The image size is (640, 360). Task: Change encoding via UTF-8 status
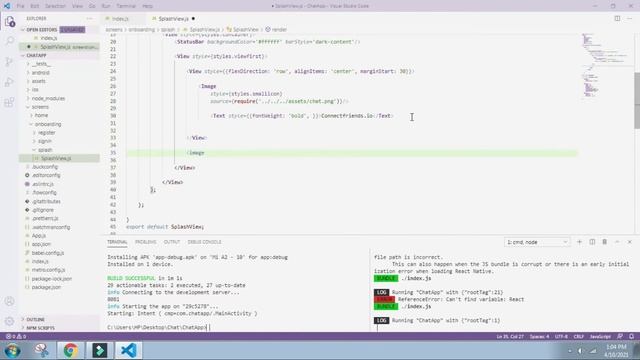click(561, 336)
